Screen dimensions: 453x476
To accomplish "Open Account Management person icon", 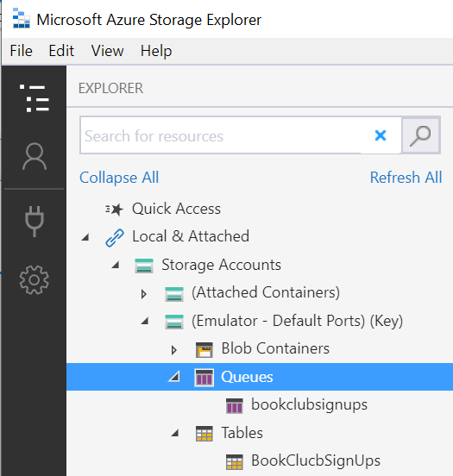I will click(x=35, y=156).
